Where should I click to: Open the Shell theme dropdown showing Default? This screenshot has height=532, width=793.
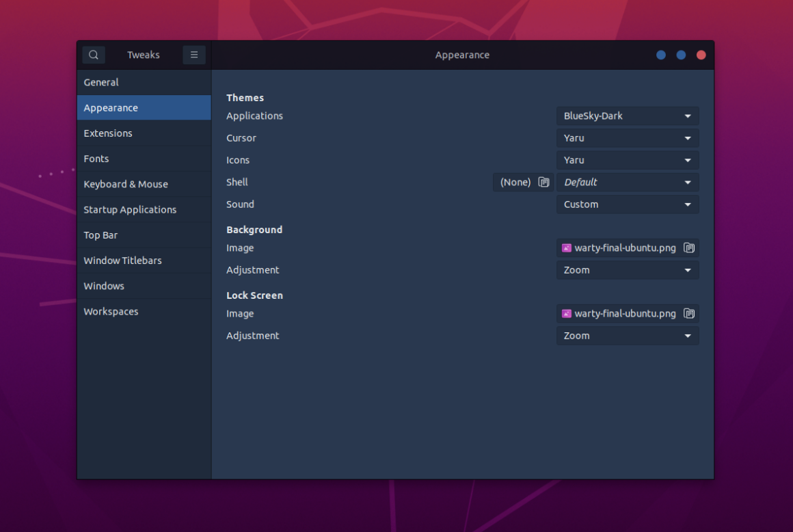coord(627,182)
